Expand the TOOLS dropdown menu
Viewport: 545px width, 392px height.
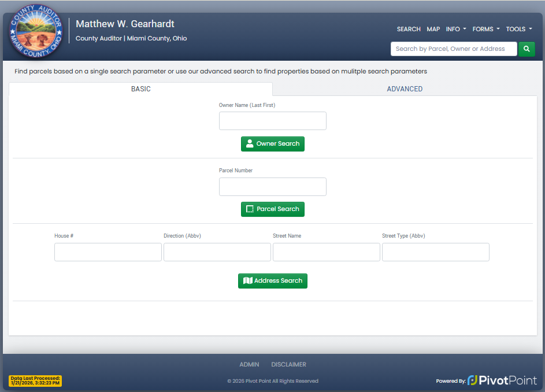click(518, 29)
